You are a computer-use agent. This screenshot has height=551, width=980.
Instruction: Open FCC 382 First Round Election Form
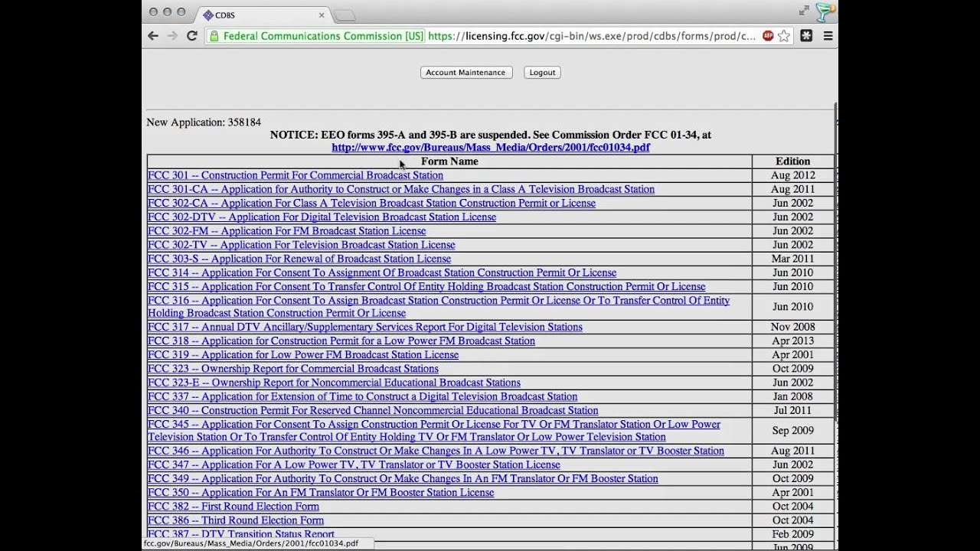pos(234,507)
